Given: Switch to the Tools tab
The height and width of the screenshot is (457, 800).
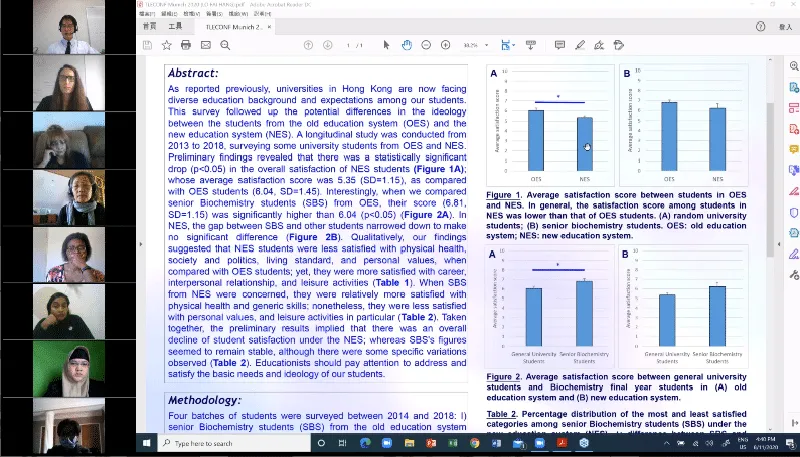Looking at the screenshot, I should (175, 27).
